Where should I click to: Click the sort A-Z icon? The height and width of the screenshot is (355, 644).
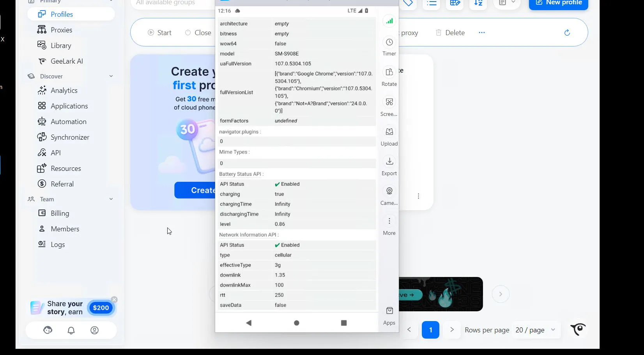pyautogui.click(x=478, y=3)
